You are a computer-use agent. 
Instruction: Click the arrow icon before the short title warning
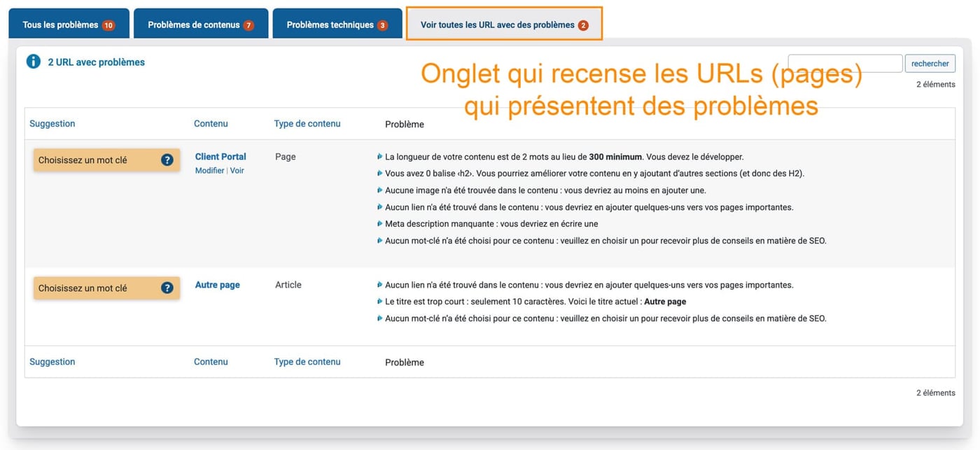[x=379, y=301]
